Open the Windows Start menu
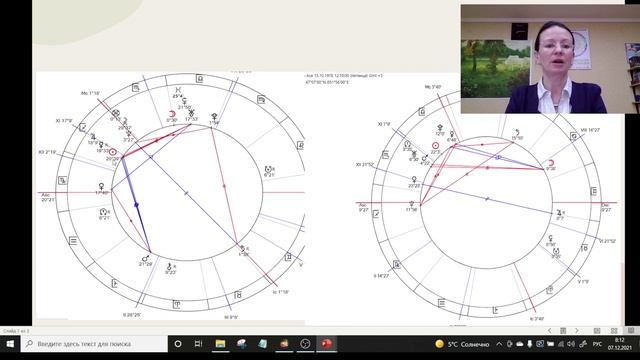Viewport: 640px width, 360px height. tap(10, 344)
